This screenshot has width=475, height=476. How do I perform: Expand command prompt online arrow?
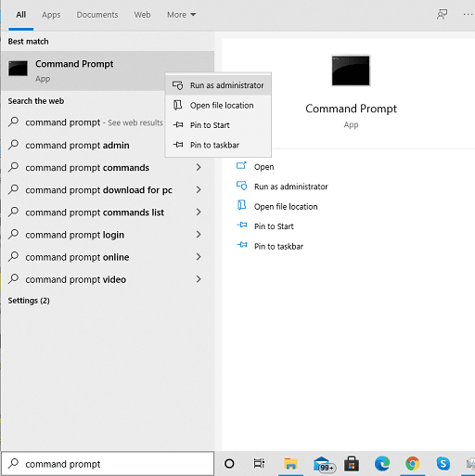pos(199,257)
